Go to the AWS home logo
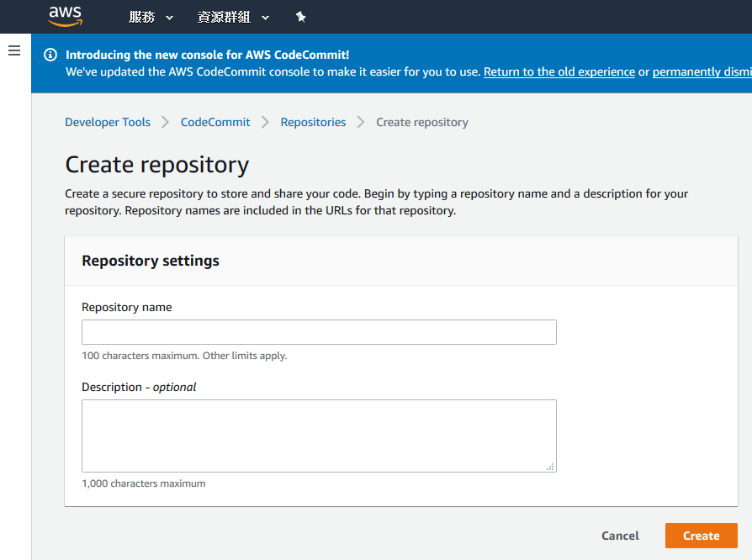 pos(66,16)
